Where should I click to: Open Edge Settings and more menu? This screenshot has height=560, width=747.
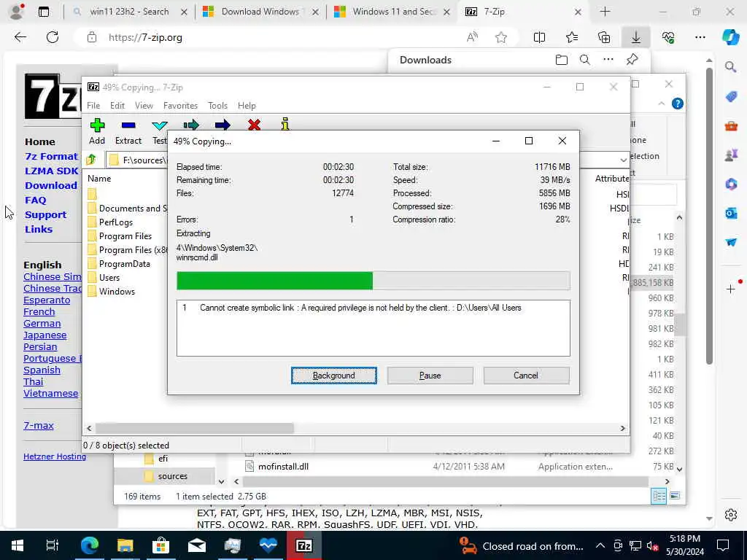click(700, 37)
